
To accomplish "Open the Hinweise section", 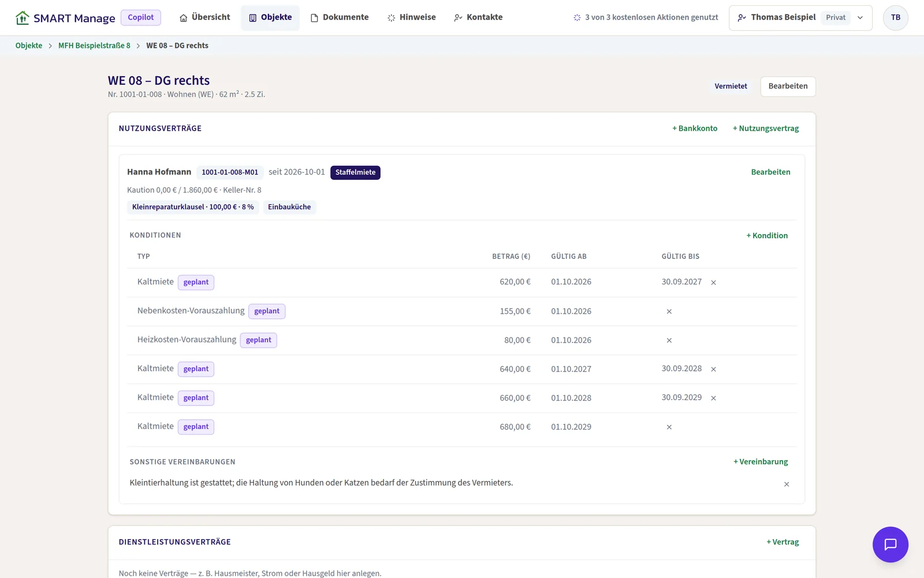I will [x=412, y=17].
